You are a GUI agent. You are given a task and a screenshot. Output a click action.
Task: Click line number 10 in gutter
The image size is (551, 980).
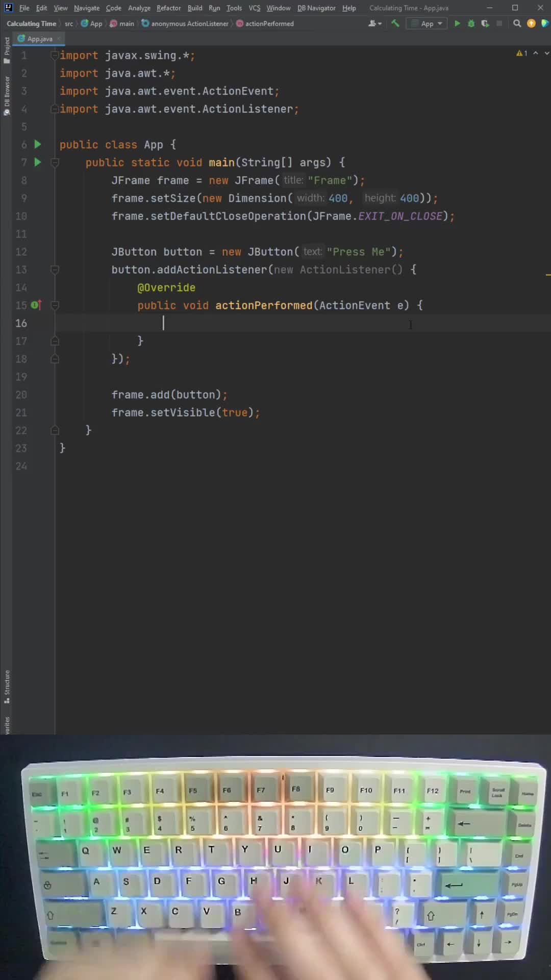[21, 216]
